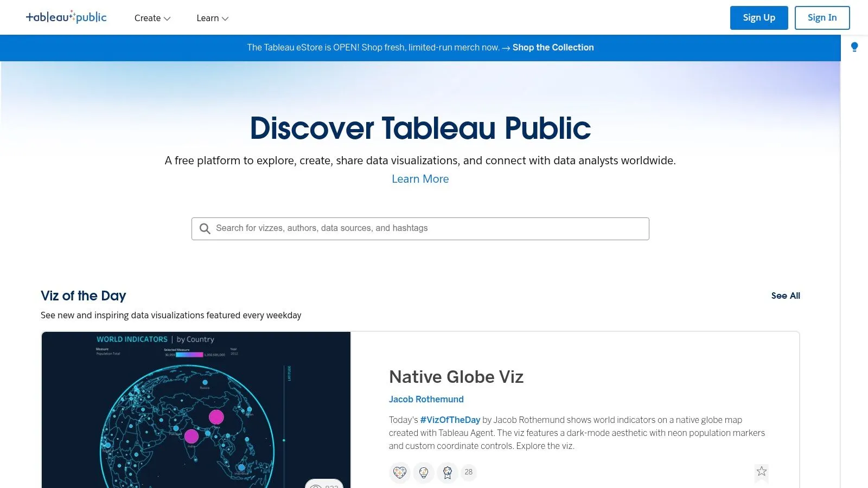Image resolution: width=868 pixels, height=488 pixels.
Task: React with the ribbon award icon on Native Globe Viz
Action: point(448,472)
